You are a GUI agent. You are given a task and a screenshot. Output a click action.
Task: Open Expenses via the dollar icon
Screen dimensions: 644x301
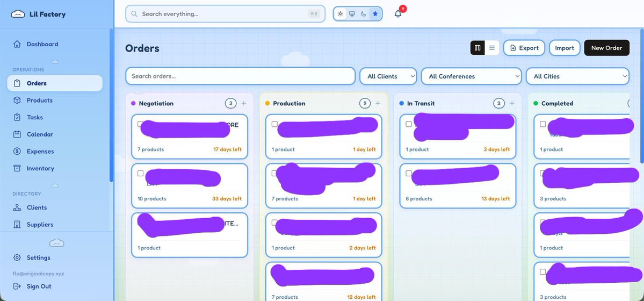17,152
